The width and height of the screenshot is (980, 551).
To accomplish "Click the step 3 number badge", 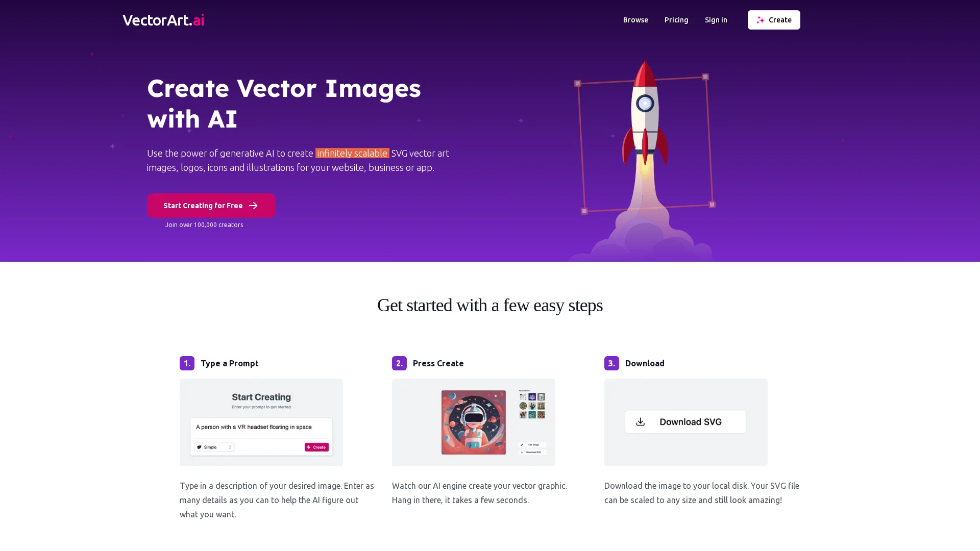I will 611,363.
